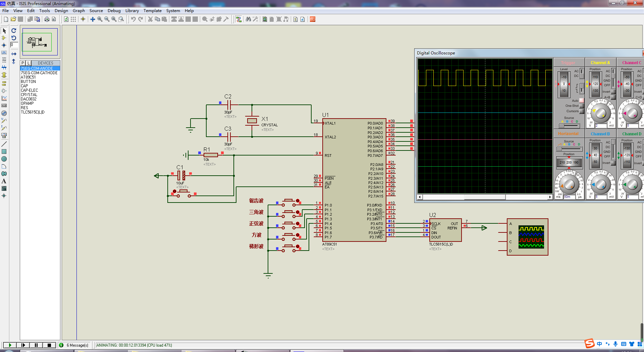Viewport: 644px width, 352px height.
Task: Select the 2D Graphics Text tool
Action: point(4,181)
